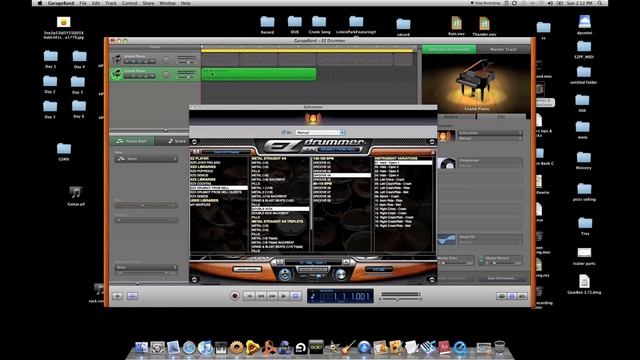Open the Control menu
This screenshot has height=360, width=640.
pos(129,3)
